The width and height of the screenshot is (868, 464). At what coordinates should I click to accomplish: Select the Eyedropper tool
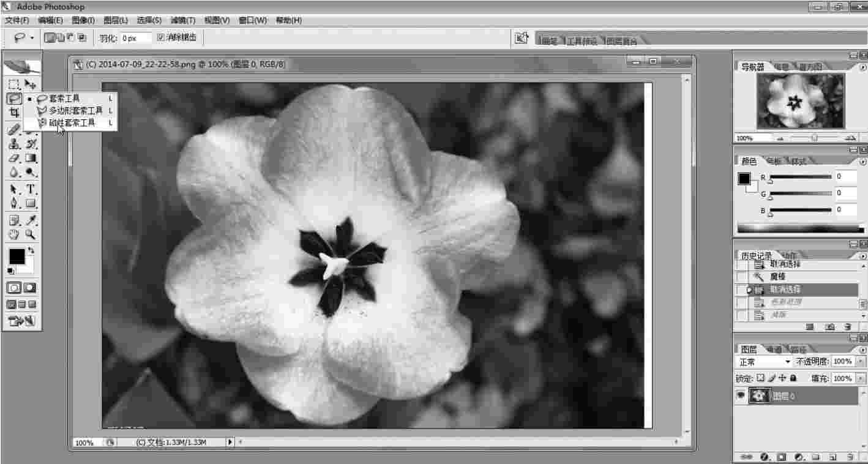(x=31, y=220)
